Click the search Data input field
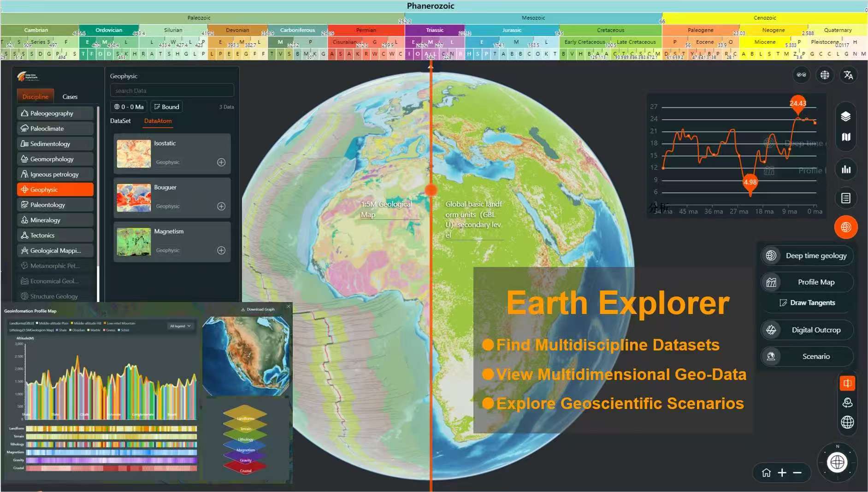The height and width of the screenshot is (492, 868). [x=171, y=91]
